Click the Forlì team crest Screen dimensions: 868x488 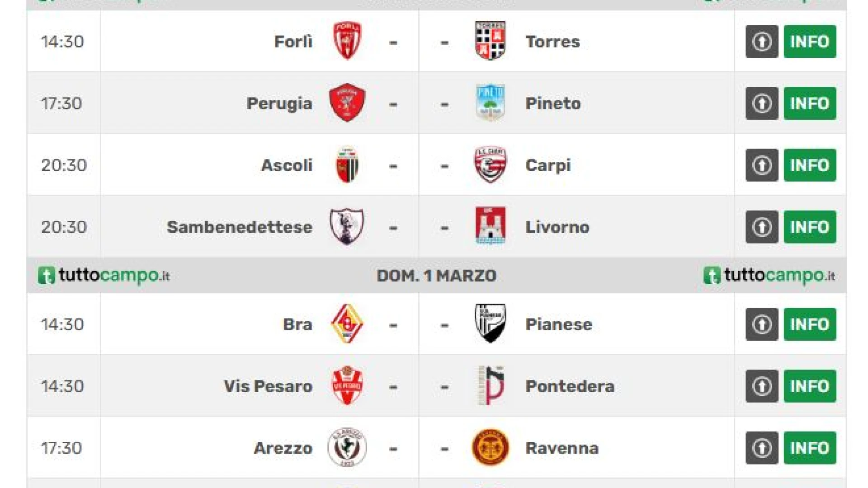347,41
